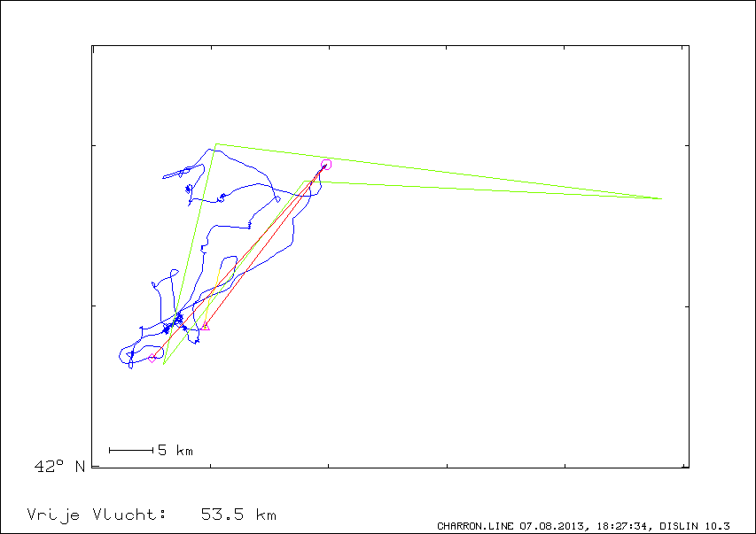Click the magenta diamond marker
The height and width of the screenshot is (534, 756).
click(x=152, y=358)
